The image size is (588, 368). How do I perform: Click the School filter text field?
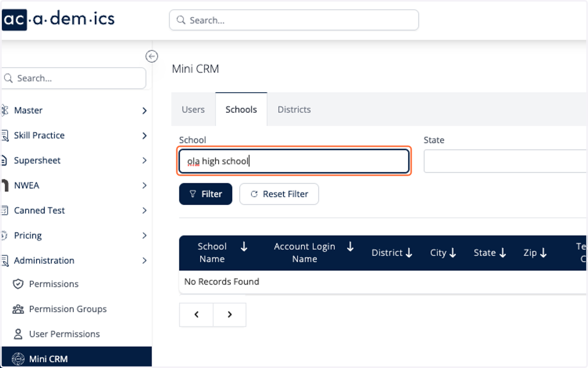pyautogui.click(x=294, y=161)
